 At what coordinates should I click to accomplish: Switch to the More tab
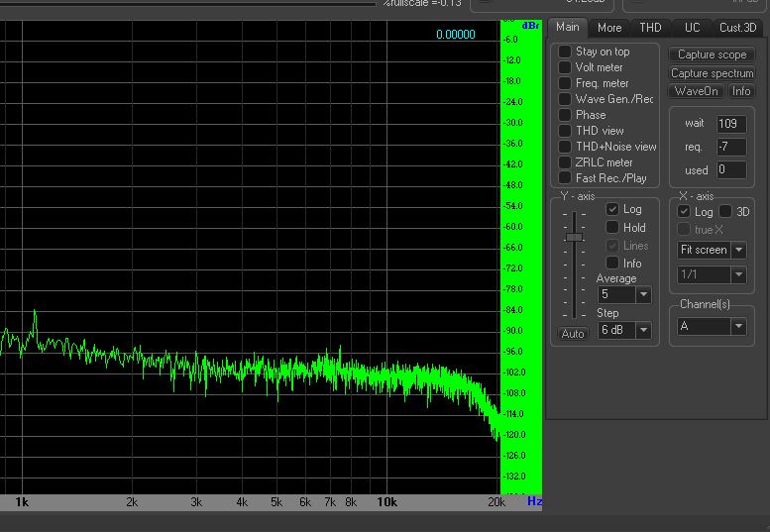(609, 28)
